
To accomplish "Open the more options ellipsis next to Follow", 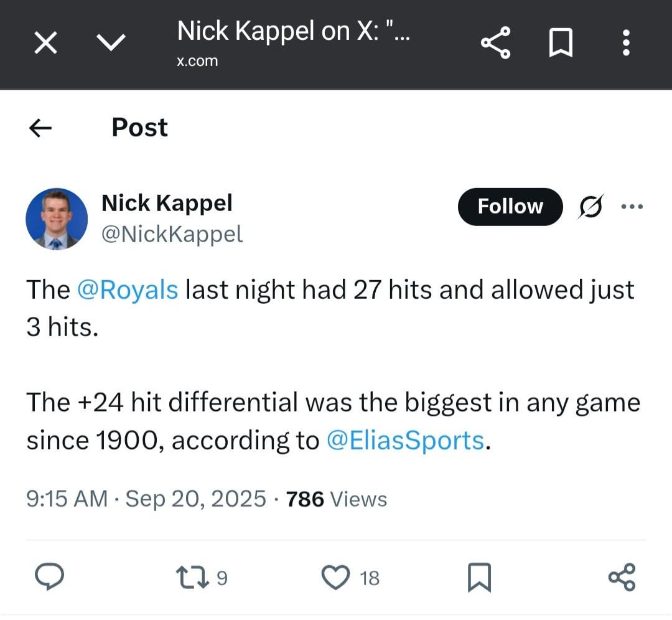I will (632, 207).
